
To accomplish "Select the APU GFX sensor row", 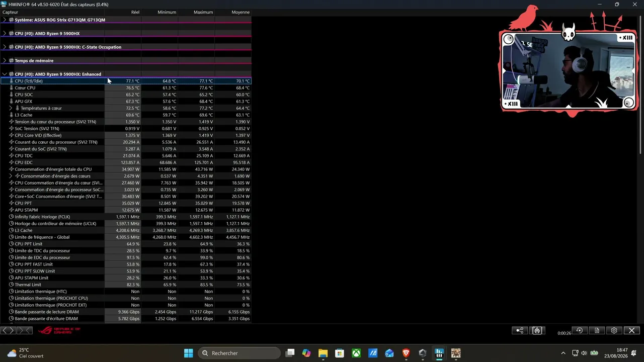I will point(126,102).
